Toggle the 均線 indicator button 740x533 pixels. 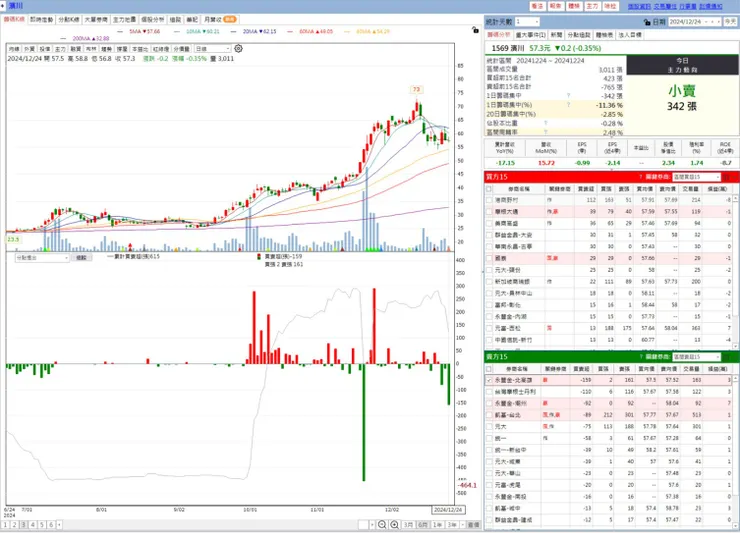click(14, 49)
